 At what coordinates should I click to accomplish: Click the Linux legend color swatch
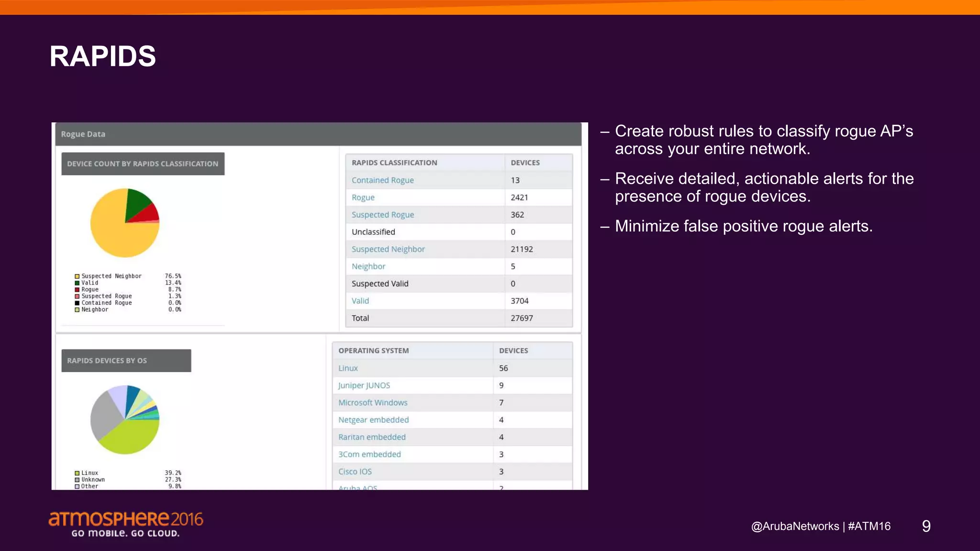(x=77, y=473)
